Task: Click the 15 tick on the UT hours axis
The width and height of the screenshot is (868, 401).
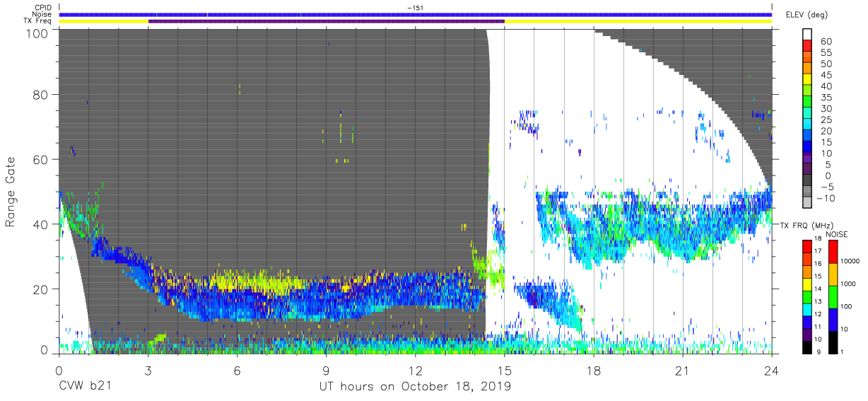Action: tap(505, 370)
